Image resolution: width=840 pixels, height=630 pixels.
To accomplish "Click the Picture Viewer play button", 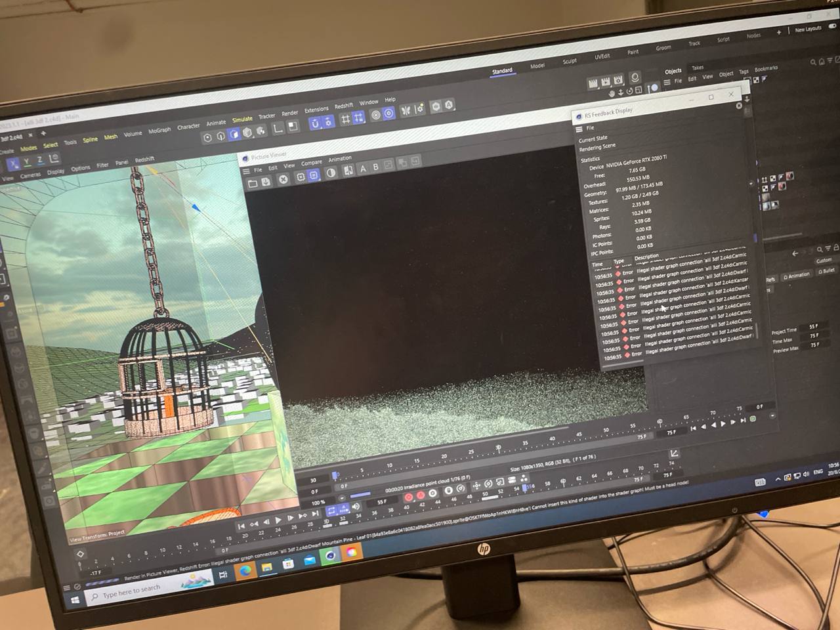I will coord(723,424).
